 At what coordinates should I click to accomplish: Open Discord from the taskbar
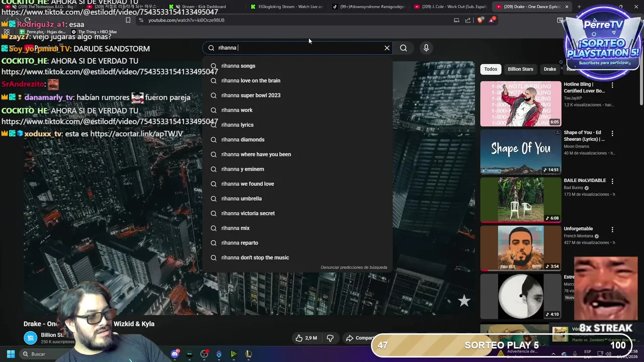click(175, 354)
